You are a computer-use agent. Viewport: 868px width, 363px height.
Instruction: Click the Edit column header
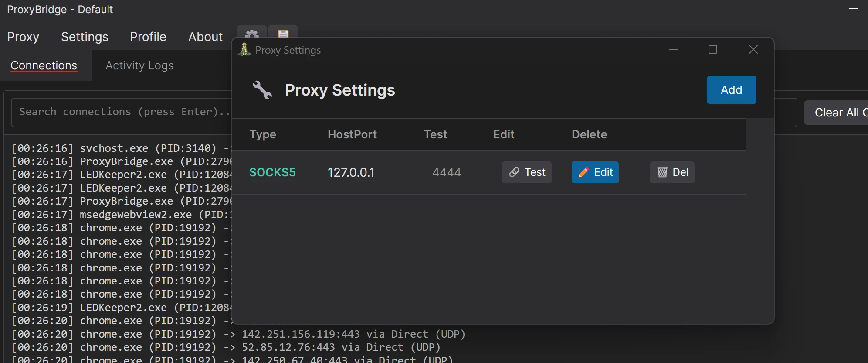(x=504, y=134)
